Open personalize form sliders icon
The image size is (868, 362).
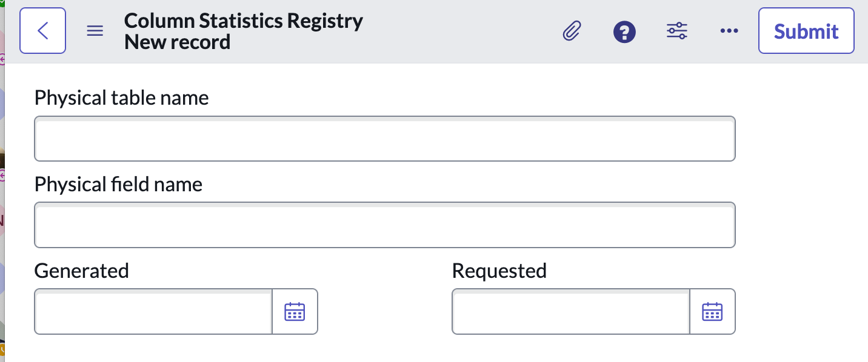(x=677, y=31)
